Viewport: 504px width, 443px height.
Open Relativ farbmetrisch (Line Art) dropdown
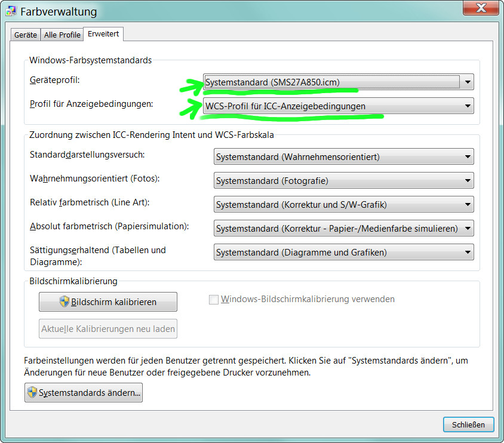343,205
